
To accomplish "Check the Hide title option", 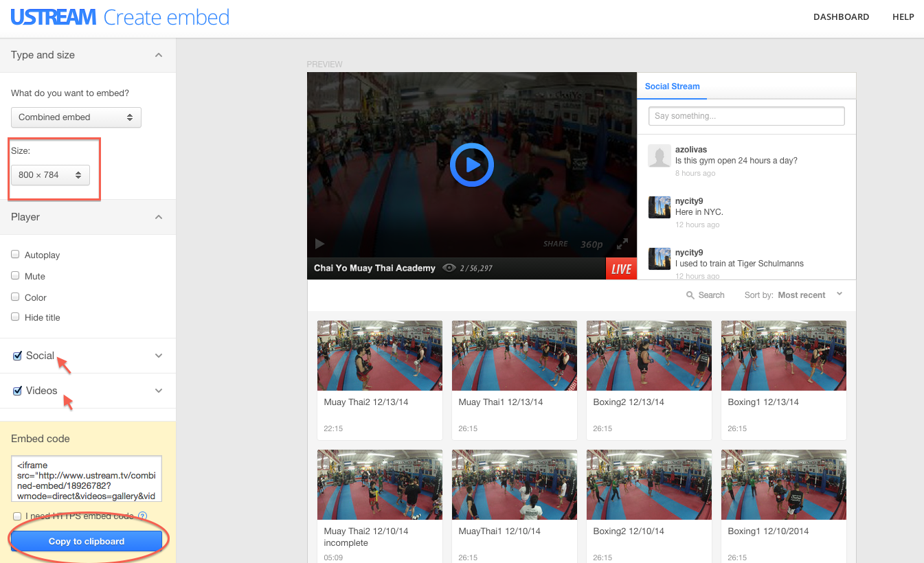I will (15, 317).
